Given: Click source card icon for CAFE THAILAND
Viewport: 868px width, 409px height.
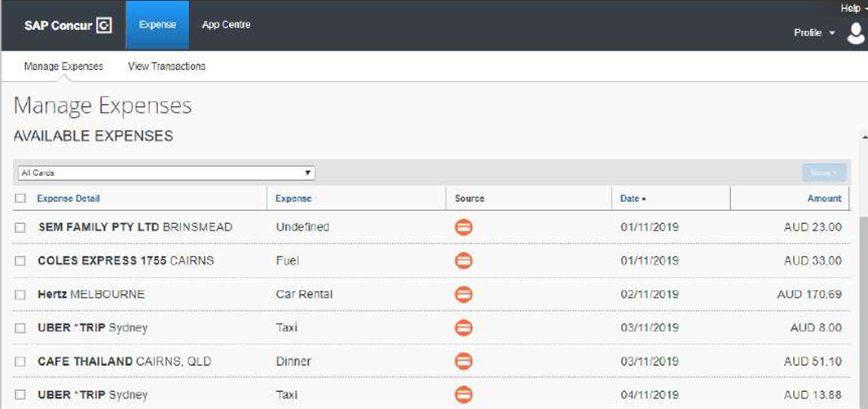Looking at the screenshot, I should tap(463, 362).
